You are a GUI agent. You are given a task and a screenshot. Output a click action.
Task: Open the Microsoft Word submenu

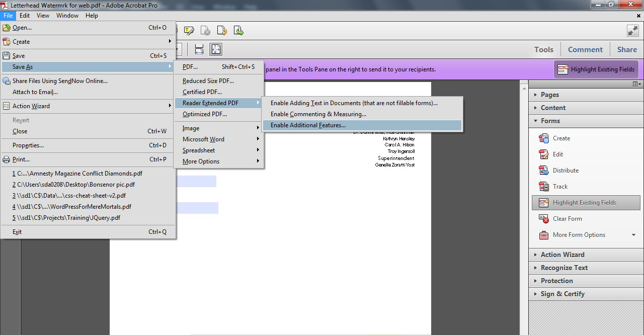click(219, 139)
